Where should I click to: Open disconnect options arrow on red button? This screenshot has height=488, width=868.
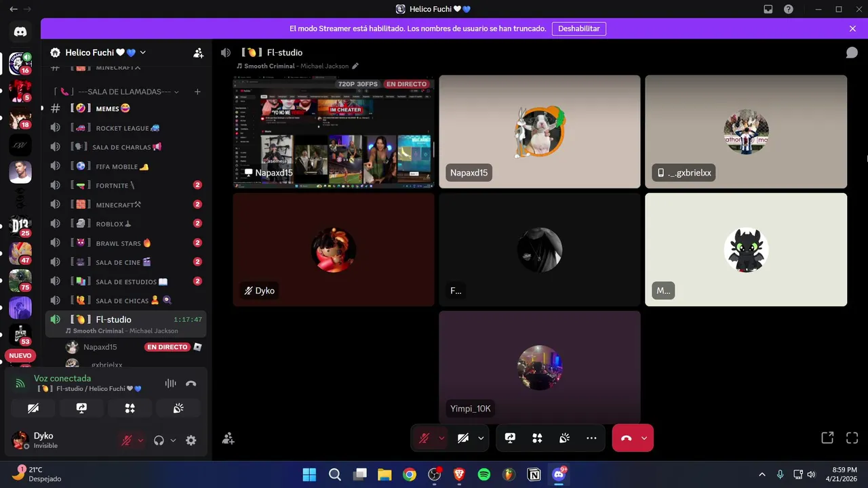[x=644, y=439]
